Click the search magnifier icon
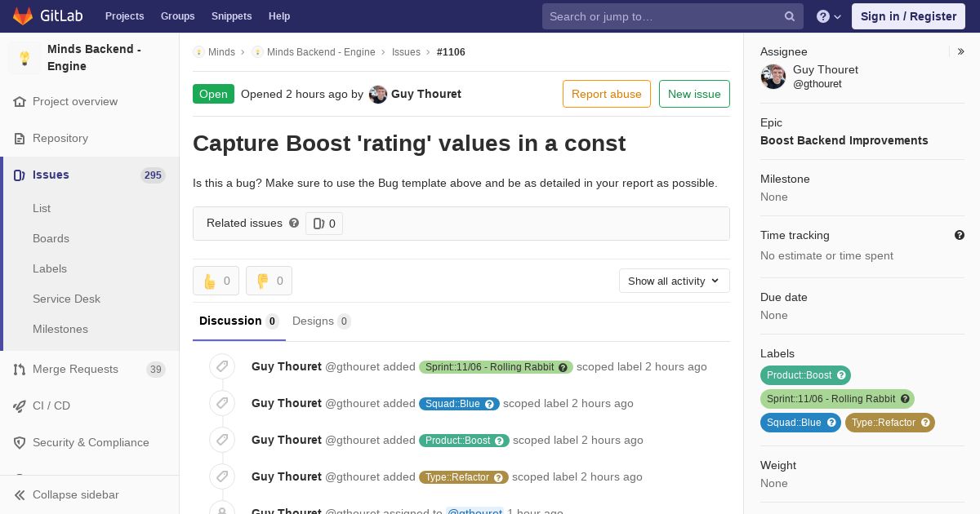 (790, 16)
